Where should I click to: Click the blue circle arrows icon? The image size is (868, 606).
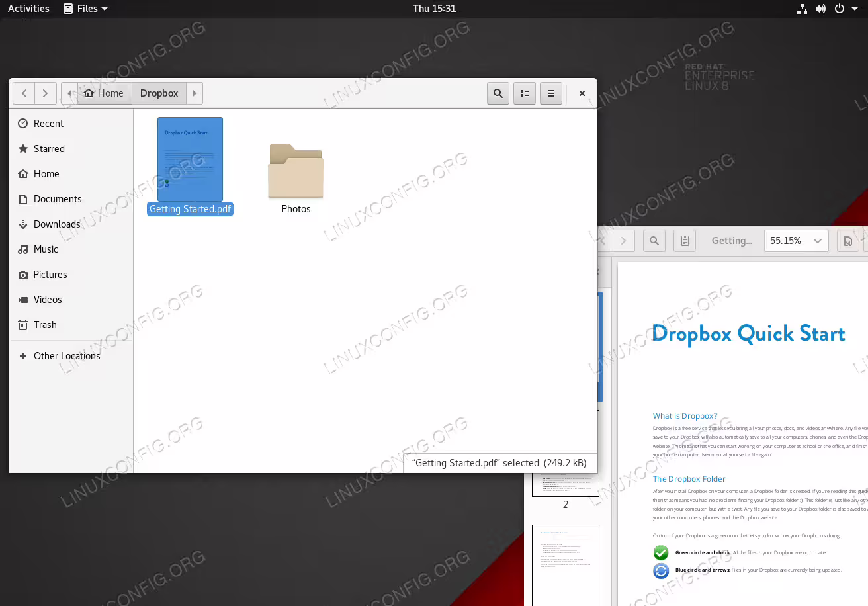661,570
